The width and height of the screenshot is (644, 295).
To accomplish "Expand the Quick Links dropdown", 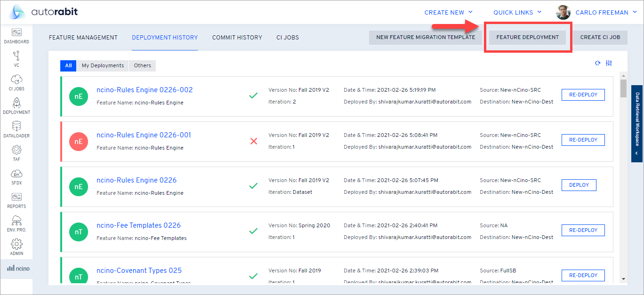I will click(517, 13).
